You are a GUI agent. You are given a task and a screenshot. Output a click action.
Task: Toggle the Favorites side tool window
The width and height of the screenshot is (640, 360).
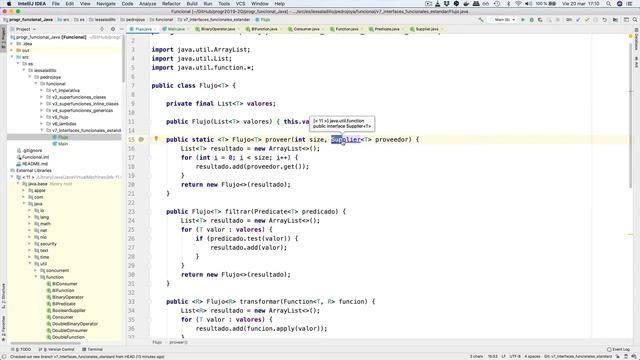pos(3,329)
